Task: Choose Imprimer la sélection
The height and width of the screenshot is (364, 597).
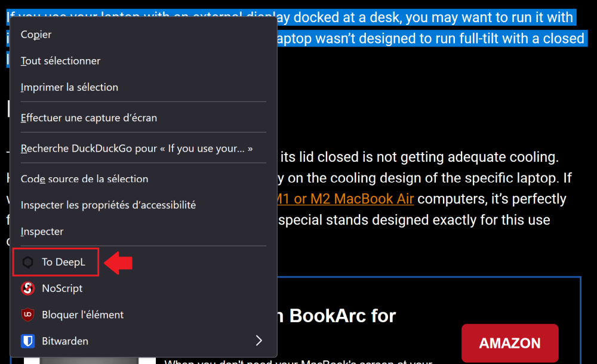Action: point(143,87)
